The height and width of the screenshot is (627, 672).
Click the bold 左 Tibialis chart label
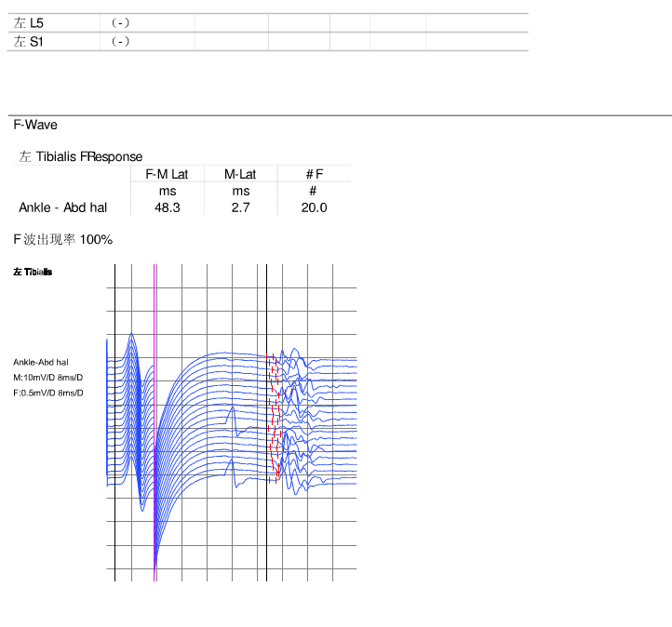[x=33, y=272]
